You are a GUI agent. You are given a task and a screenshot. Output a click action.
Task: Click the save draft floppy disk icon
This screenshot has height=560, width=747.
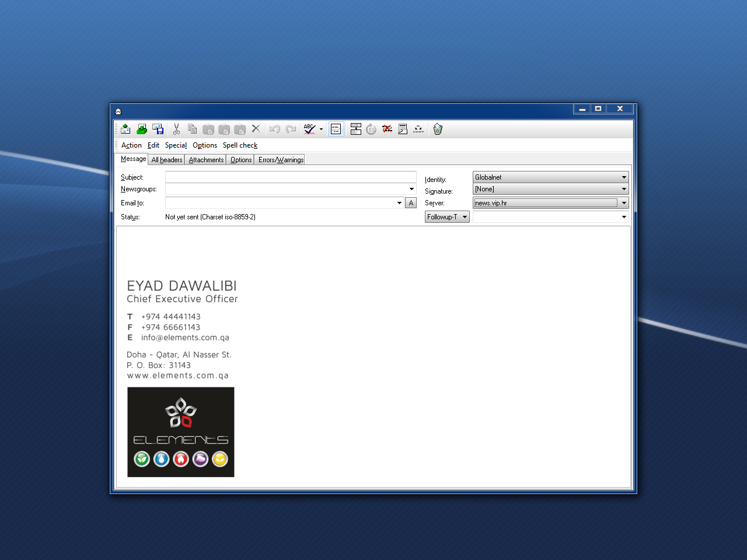point(158,129)
